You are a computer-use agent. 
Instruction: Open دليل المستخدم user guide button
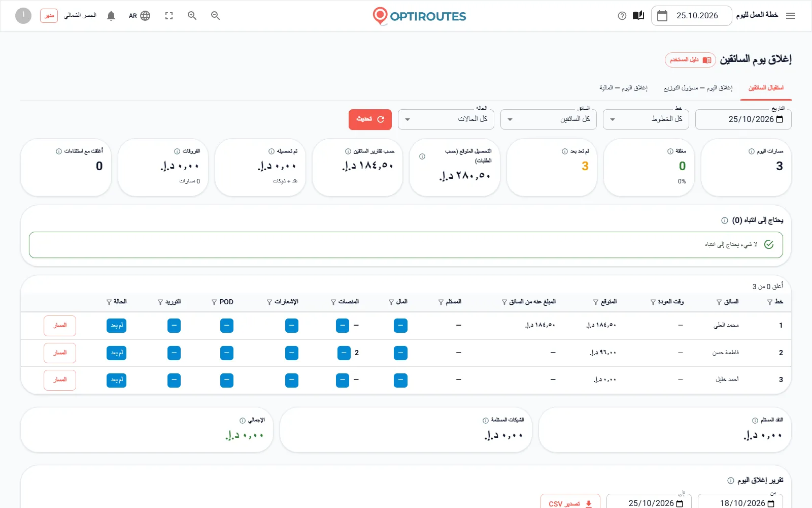click(690, 60)
